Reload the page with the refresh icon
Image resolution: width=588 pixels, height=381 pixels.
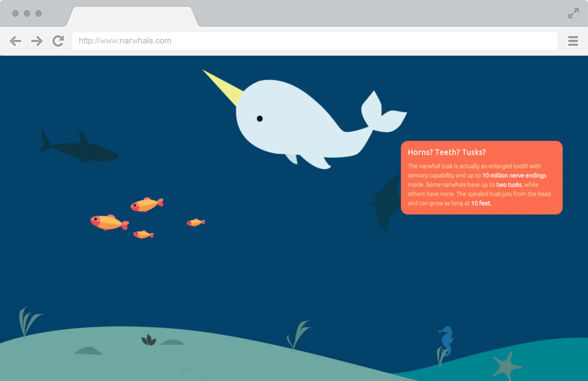point(58,41)
